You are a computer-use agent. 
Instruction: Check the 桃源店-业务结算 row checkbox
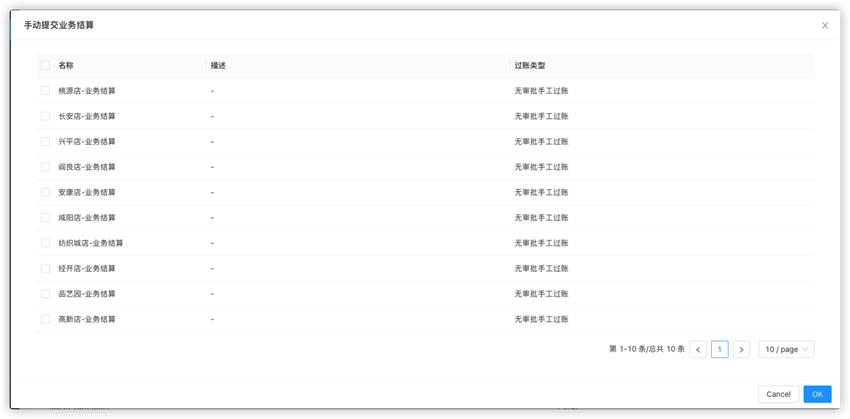[x=46, y=91]
